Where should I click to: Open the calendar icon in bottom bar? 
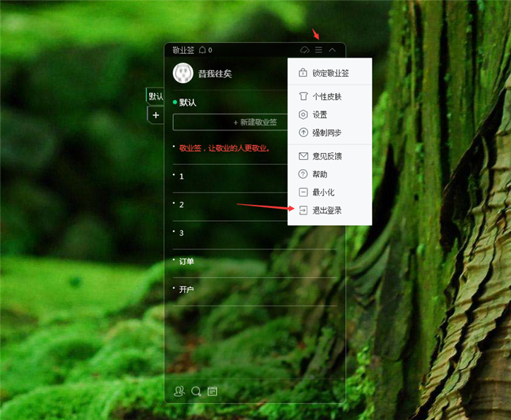pyautogui.click(x=212, y=392)
